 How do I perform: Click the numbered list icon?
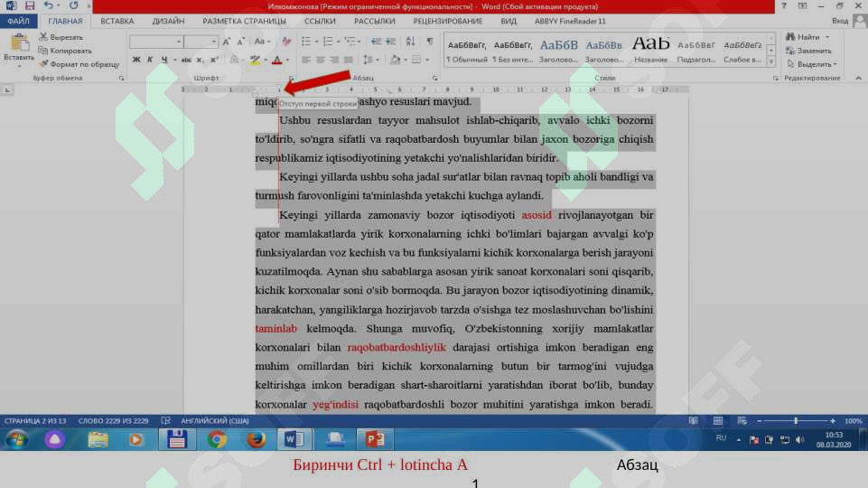click(x=328, y=42)
